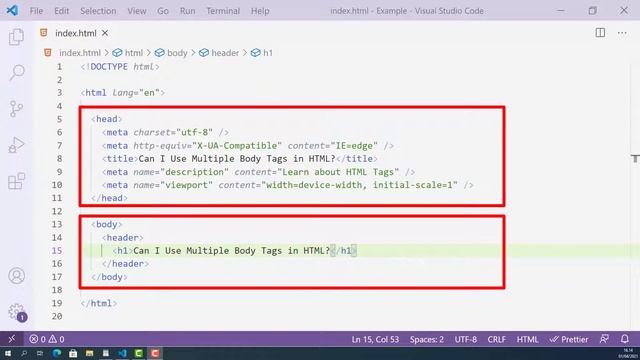Screen dimensions: 640x360
Task: Open the Run and Debug view
Action: coord(16,145)
